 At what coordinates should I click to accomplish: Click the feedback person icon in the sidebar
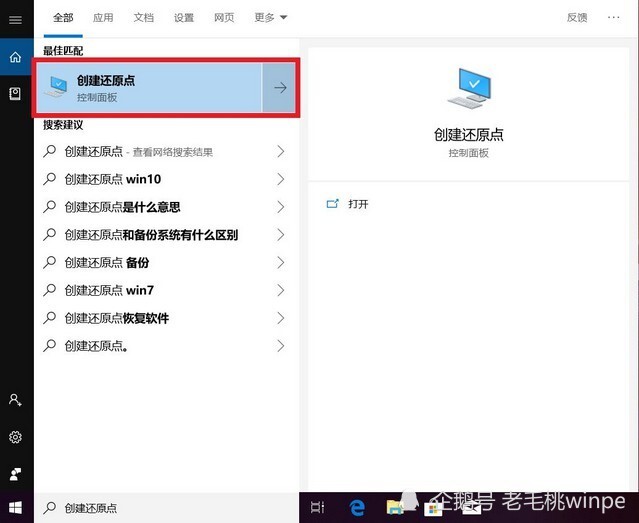pos(15,474)
